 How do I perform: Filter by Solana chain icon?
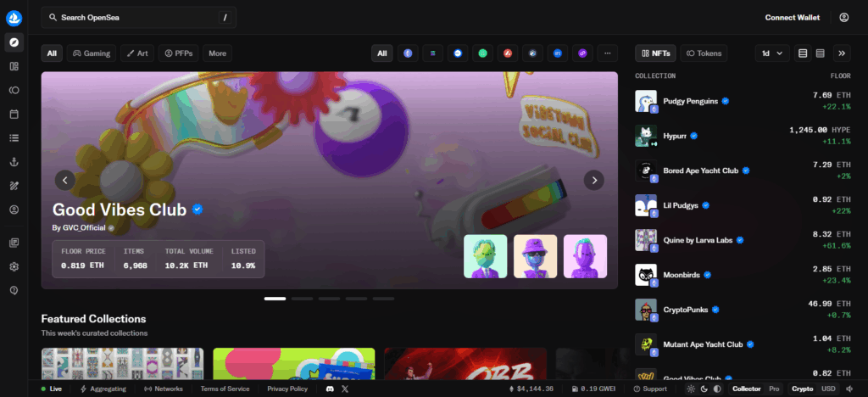[433, 53]
